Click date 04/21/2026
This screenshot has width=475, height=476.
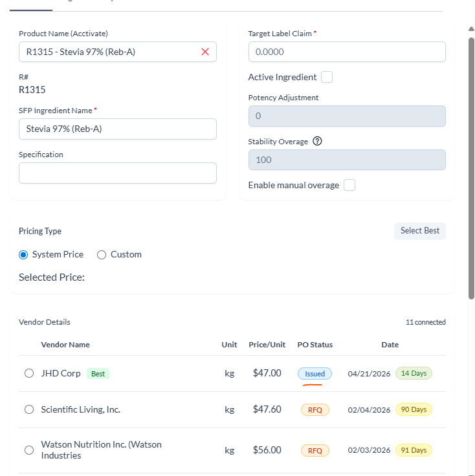point(369,374)
